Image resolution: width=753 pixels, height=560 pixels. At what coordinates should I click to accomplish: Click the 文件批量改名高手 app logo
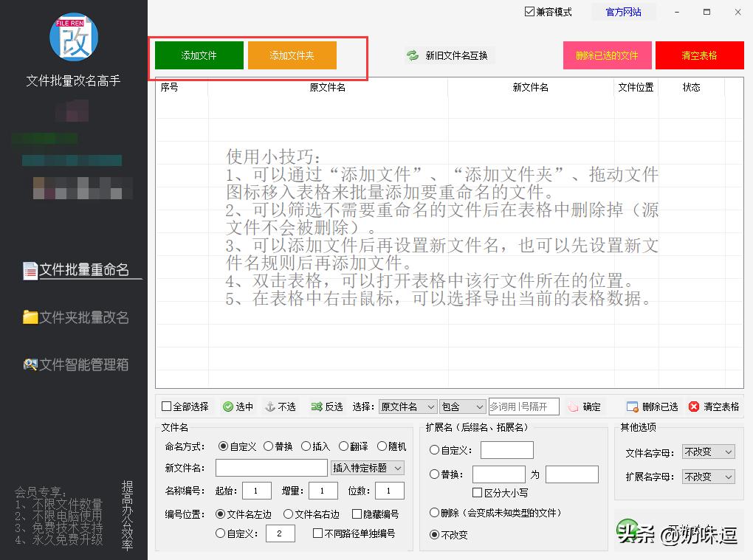[73, 36]
